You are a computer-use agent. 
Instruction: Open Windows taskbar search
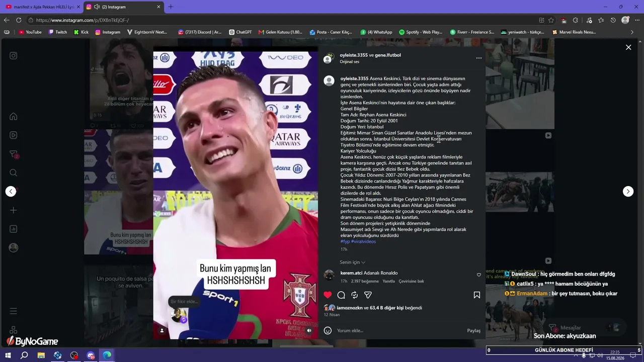click(24, 355)
